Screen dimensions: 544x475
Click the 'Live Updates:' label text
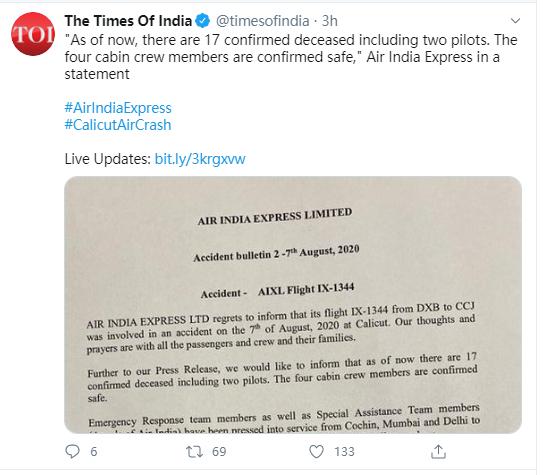click(108, 159)
